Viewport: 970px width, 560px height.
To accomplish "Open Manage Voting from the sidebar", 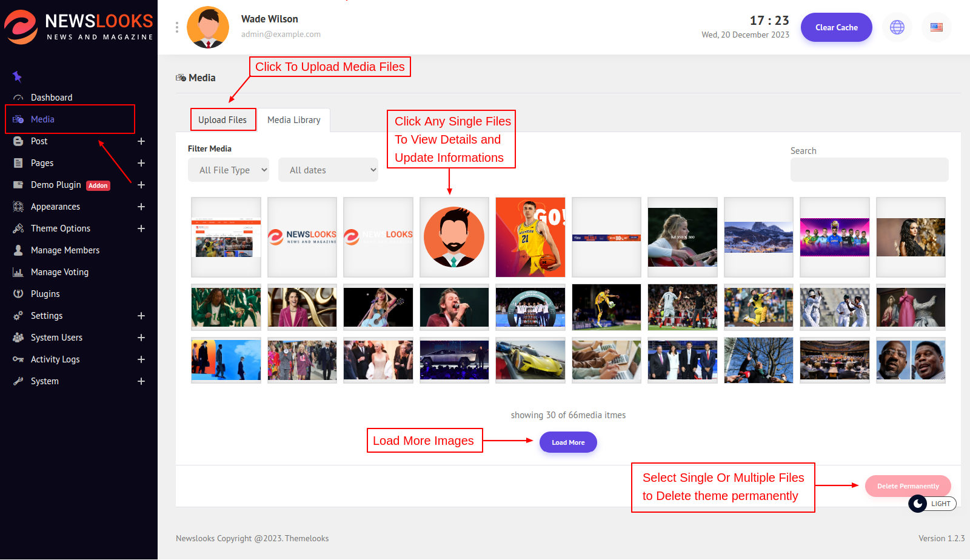I will coord(59,272).
